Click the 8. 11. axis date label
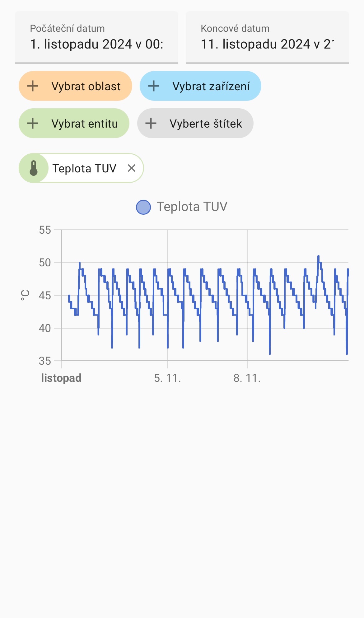The width and height of the screenshot is (364, 618). tap(247, 378)
